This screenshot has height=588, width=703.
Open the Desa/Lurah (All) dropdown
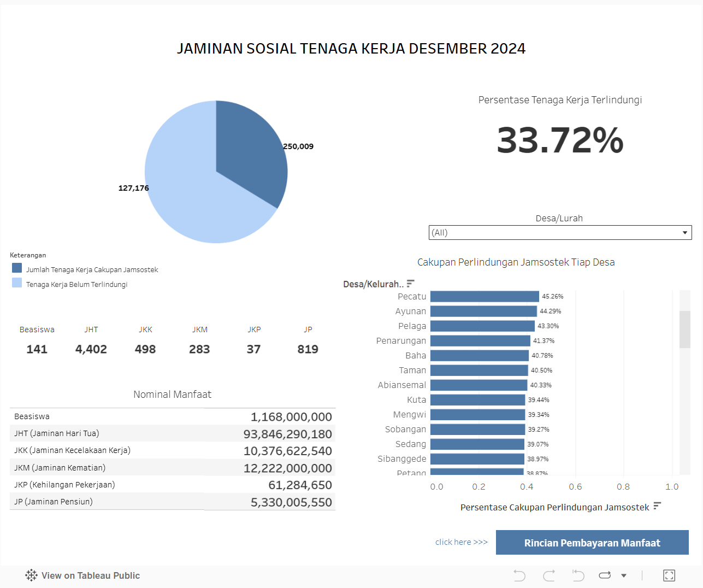pyautogui.click(x=560, y=232)
